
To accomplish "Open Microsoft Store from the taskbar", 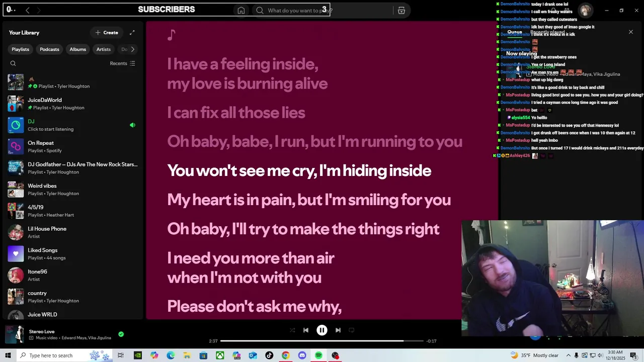I will 203,355.
